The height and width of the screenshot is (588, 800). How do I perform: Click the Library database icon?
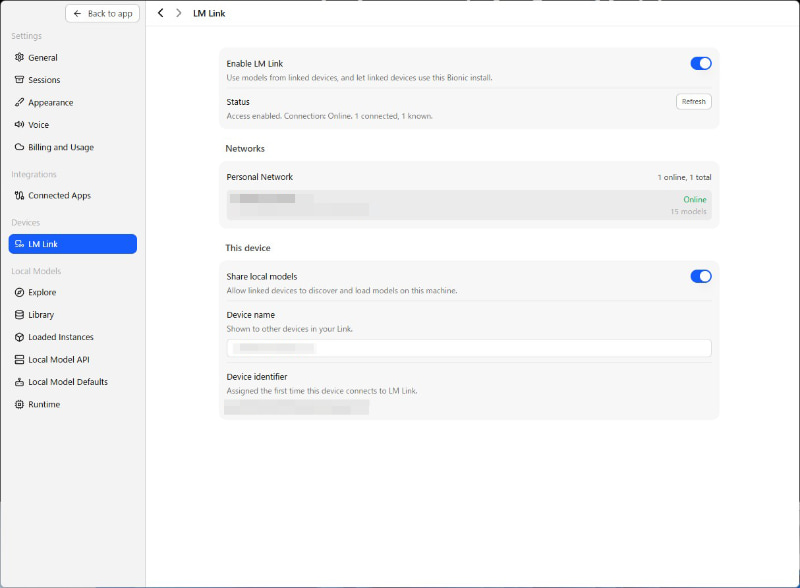click(x=19, y=315)
